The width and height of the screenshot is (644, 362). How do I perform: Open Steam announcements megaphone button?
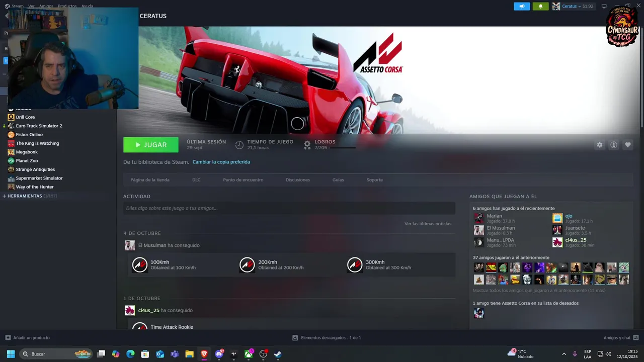(522, 6)
